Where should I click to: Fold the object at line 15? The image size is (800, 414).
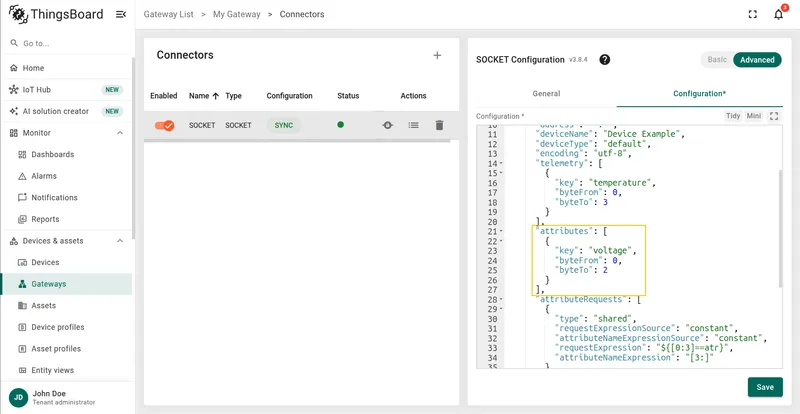pos(501,174)
